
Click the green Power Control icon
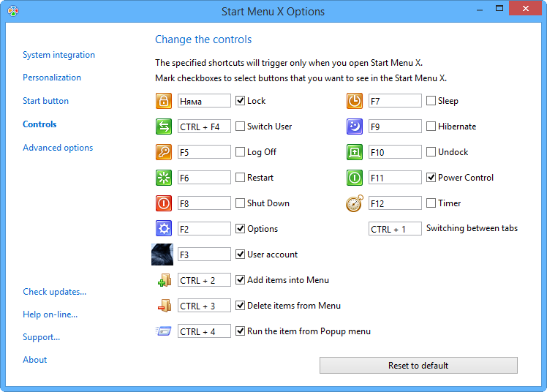(x=355, y=178)
